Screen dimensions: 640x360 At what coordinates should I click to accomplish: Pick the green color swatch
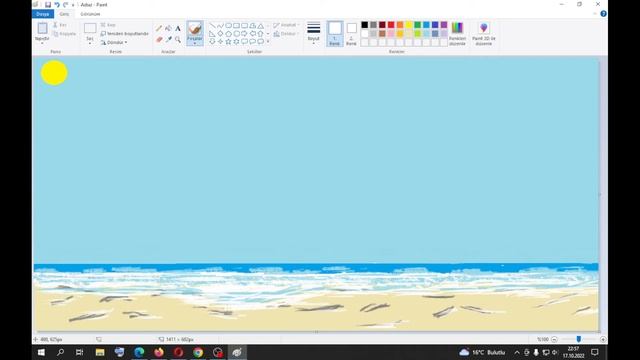pos(418,25)
